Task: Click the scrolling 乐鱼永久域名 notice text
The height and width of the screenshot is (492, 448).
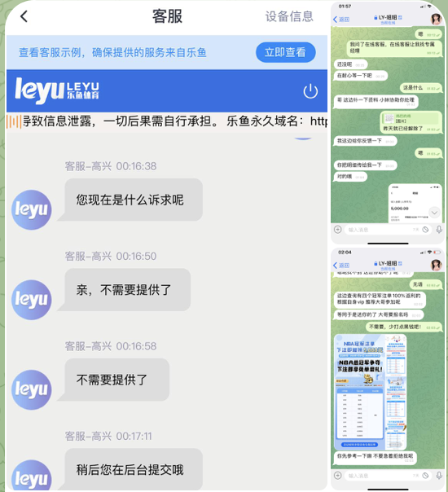Action: tap(175, 121)
